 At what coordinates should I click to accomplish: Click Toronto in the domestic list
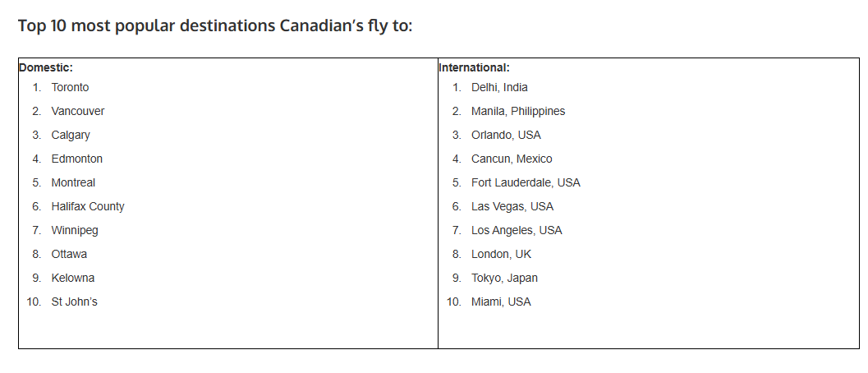(70, 87)
